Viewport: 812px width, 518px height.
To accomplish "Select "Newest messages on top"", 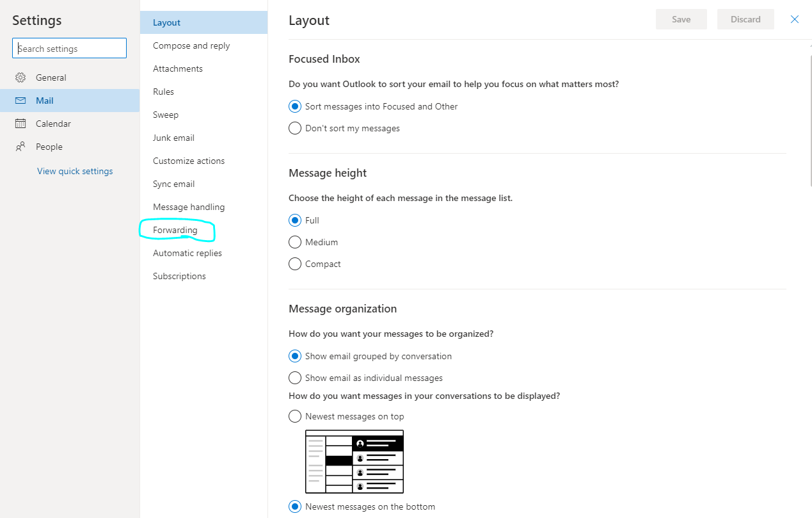I will point(294,416).
